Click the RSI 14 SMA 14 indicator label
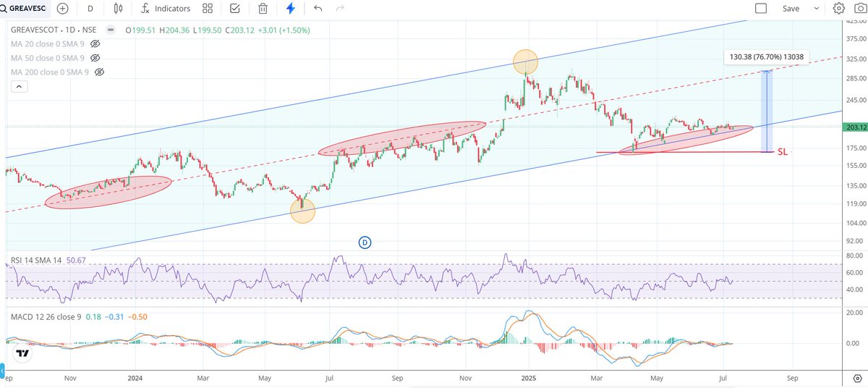 pos(35,260)
